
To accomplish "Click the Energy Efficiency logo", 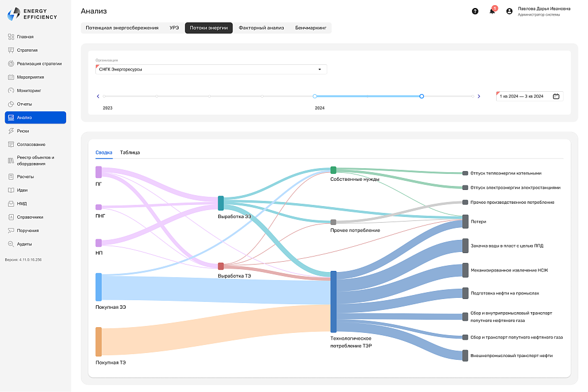I will (33, 14).
